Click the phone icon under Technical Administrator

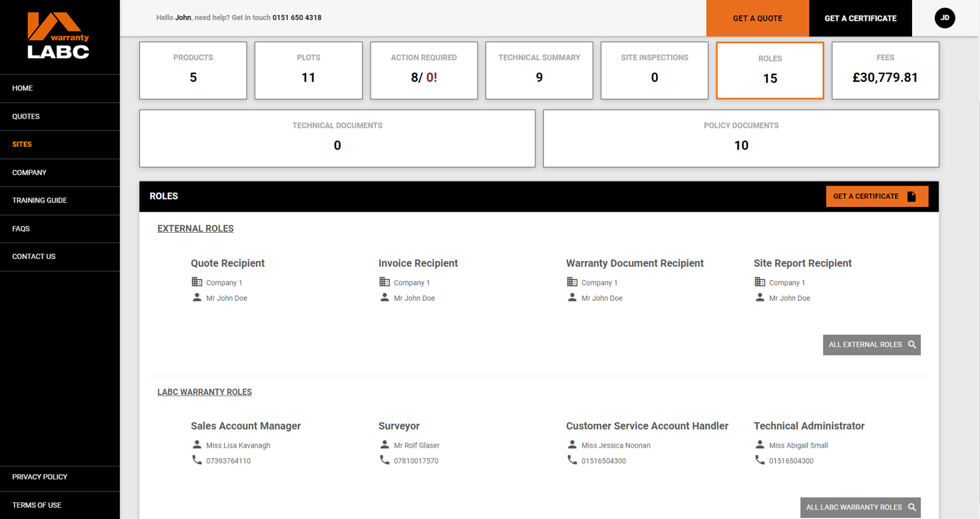pos(760,460)
